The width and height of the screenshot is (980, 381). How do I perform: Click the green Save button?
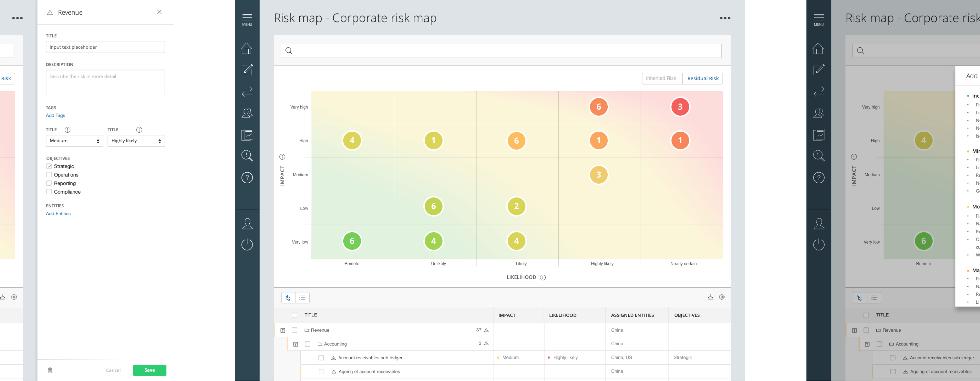pos(150,370)
